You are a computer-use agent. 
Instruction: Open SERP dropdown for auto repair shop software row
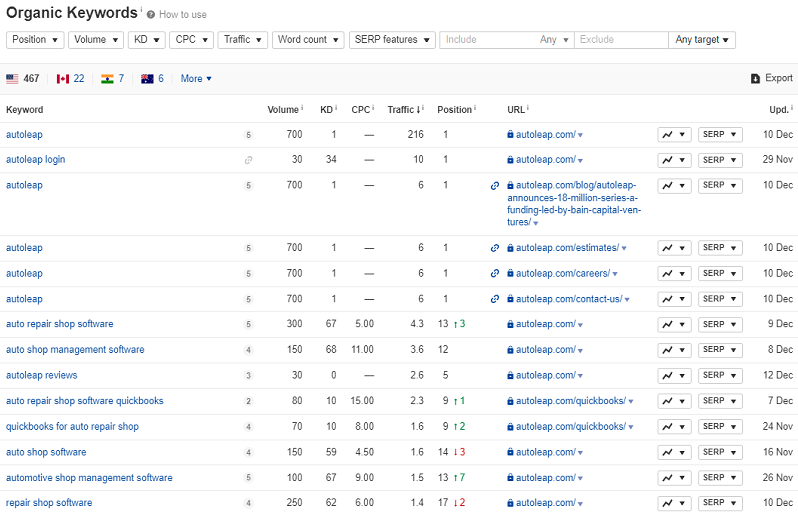coord(720,324)
